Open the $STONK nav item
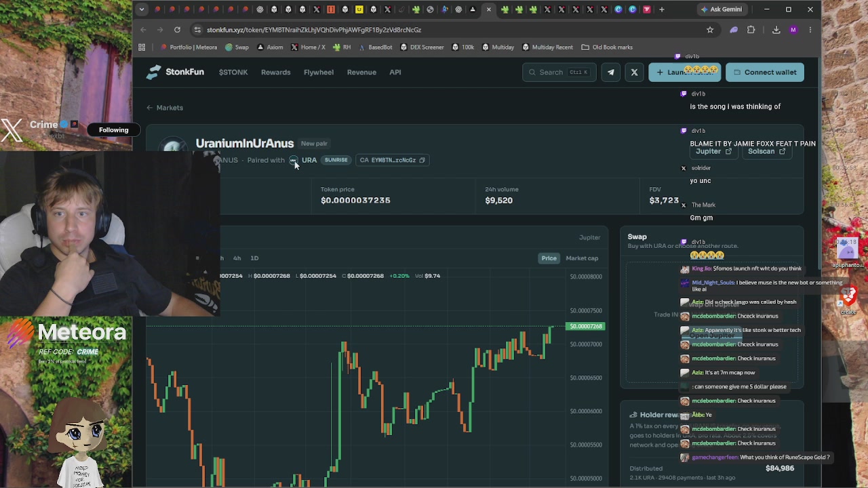 pos(233,72)
